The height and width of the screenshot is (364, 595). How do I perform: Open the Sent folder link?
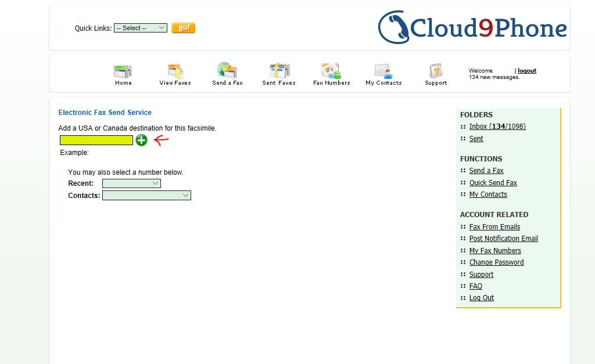(x=476, y=138)
